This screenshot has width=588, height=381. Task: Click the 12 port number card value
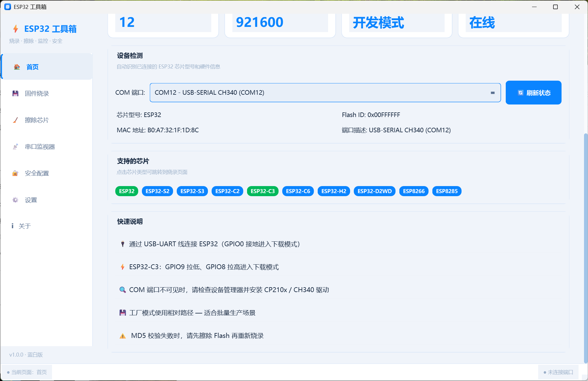point(127,22)
